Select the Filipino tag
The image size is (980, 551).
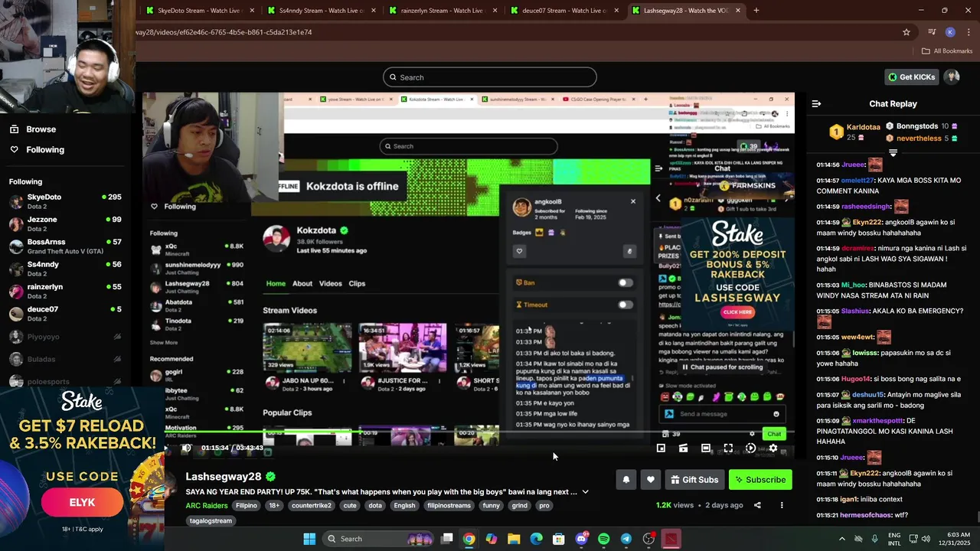coord(247,506)
